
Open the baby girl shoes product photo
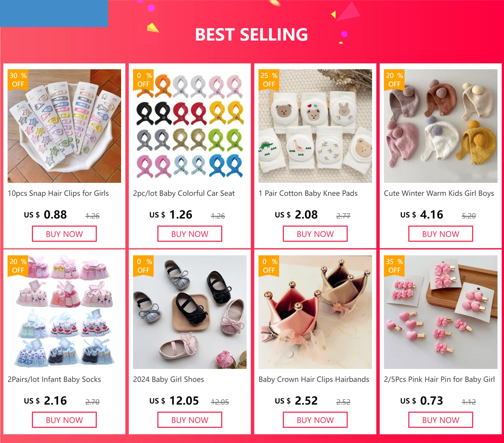(x=190, y=312)
